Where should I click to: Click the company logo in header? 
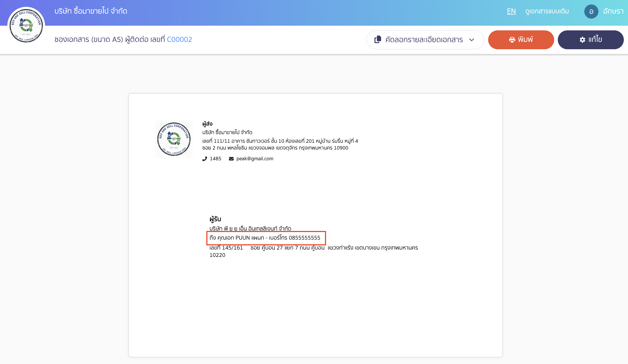(26, 25)
